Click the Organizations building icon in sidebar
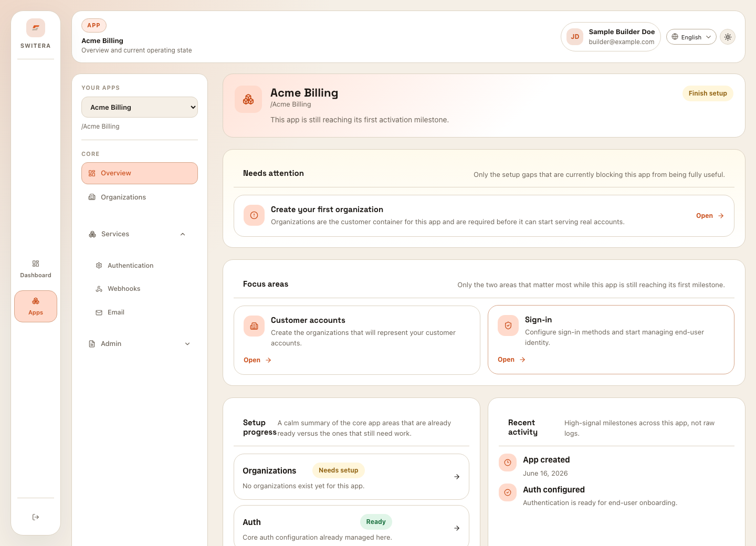The height and width of the screenshot is (546, 756). pyautogui.click(x=92, y=197)
